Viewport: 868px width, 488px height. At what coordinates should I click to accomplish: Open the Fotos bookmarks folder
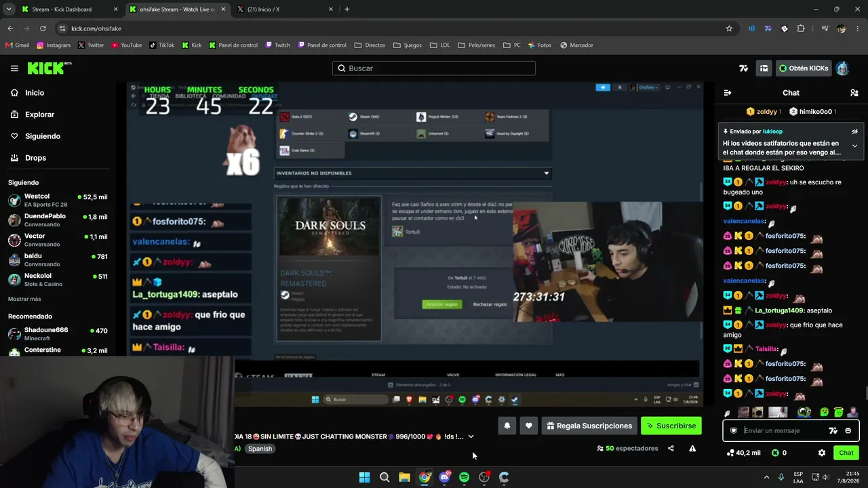click(539, 45)
